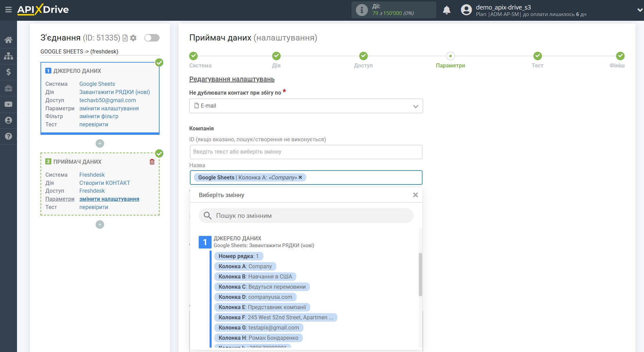The image size is (644, 352).
Task: Expand the account menu chevron
Action: click(x=640, y=10)
